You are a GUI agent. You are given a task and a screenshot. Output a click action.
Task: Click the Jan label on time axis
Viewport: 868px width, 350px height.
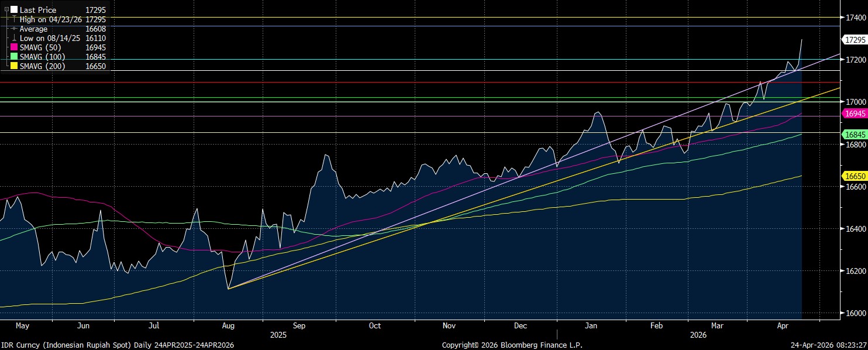click(591, 325)
